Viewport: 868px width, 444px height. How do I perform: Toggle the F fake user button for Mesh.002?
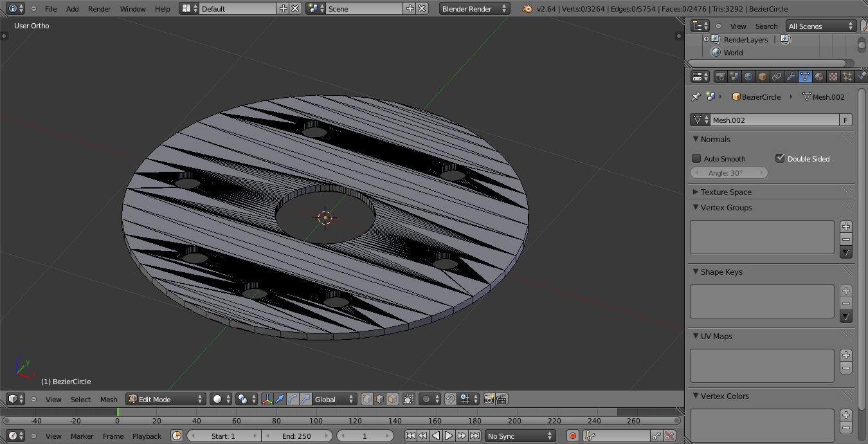click(846, 120)
